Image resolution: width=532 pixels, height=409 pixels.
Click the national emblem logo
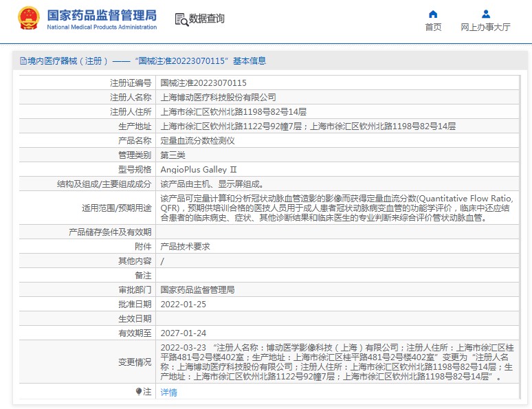(29, 19)
